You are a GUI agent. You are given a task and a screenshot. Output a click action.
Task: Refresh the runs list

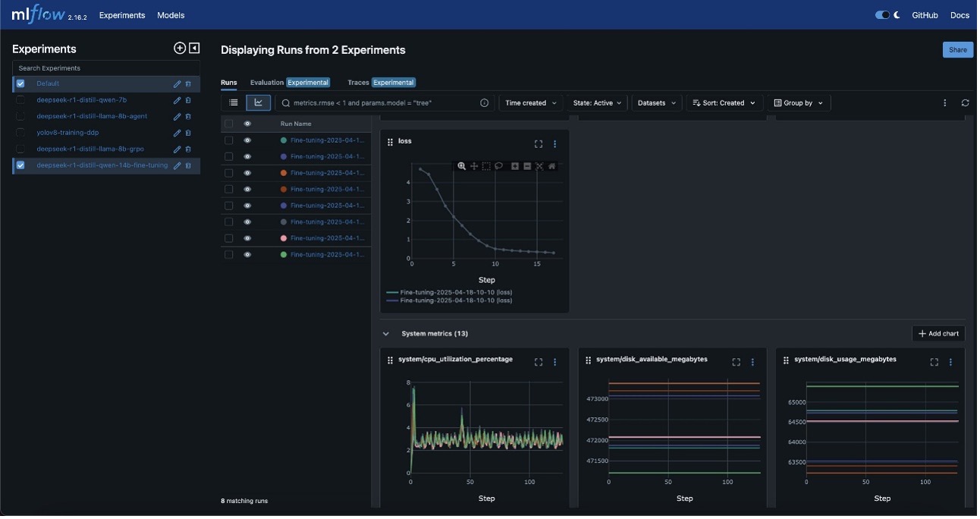(965, 103)
